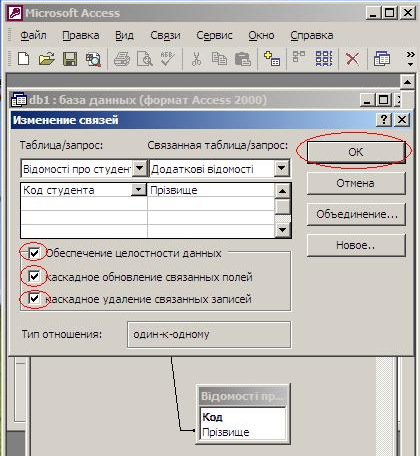The image size is (420, 456).
Task: Click the New document toolbar icon
Action: (x=23, y=59)
